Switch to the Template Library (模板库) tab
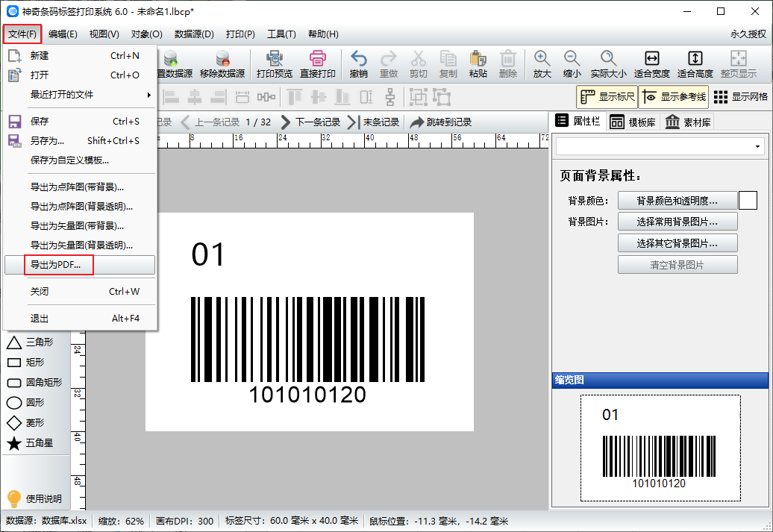 click(x=633, y=122)
